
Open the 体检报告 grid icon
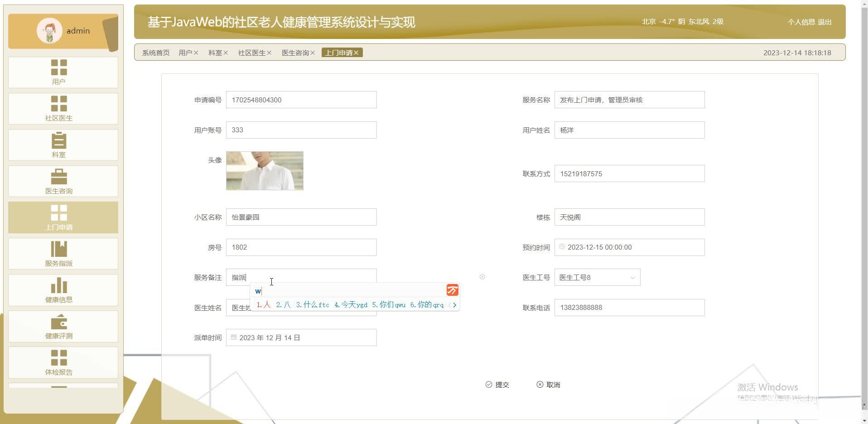point(59,357)
